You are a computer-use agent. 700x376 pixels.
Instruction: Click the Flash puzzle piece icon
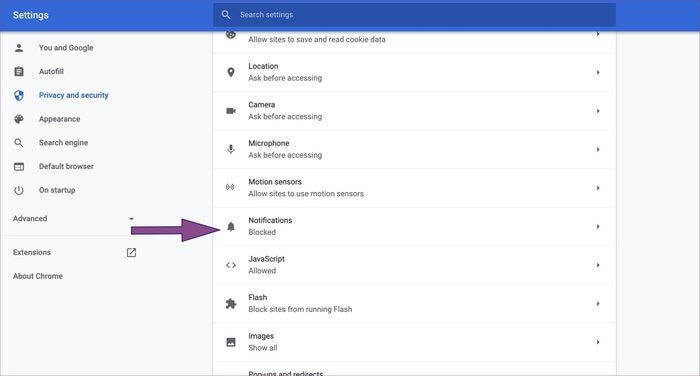pyautogui.click(x=231, y=304)
